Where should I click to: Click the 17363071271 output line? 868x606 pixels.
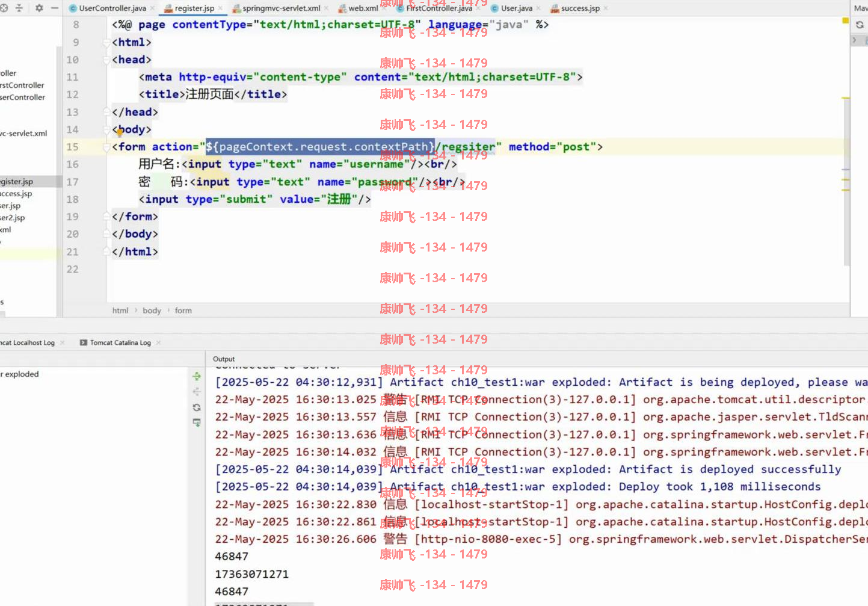252,574
